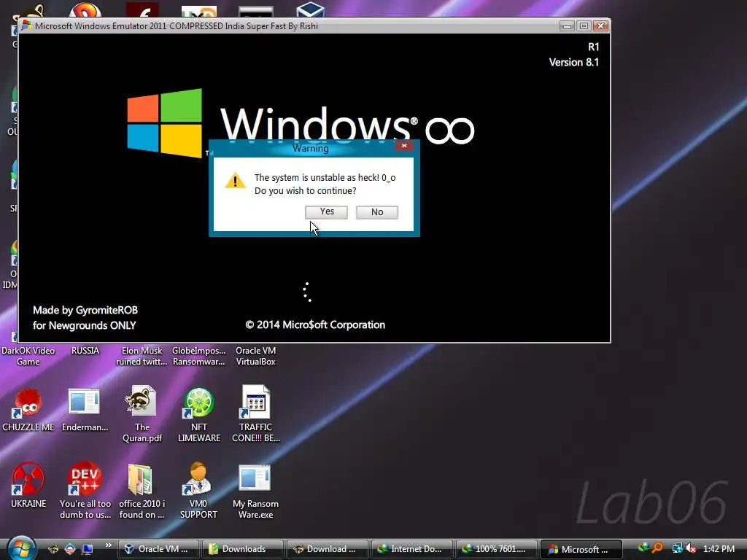Click the show desktop quick launch icon
This screenshot has height=560, width=747.
[88, 549]
